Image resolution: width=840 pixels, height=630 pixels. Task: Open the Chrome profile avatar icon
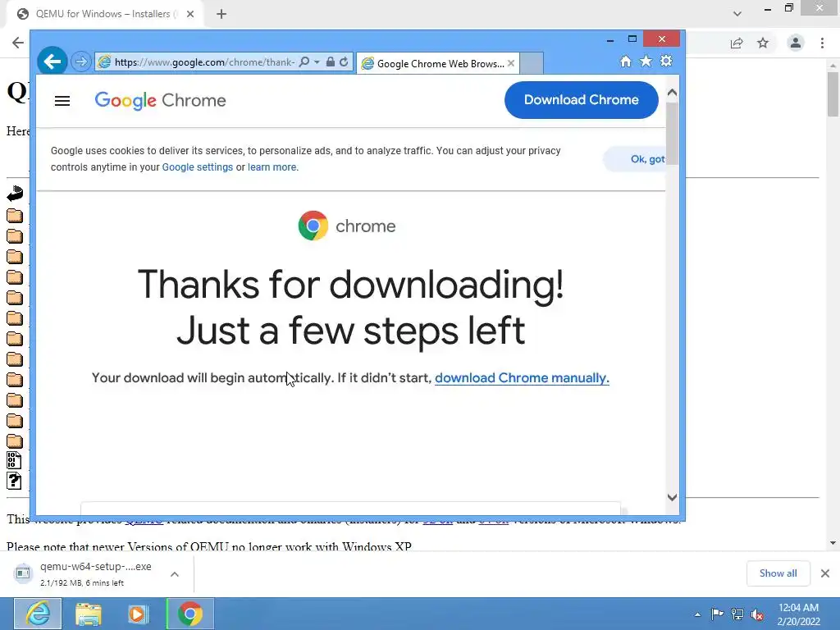point(796,43)
